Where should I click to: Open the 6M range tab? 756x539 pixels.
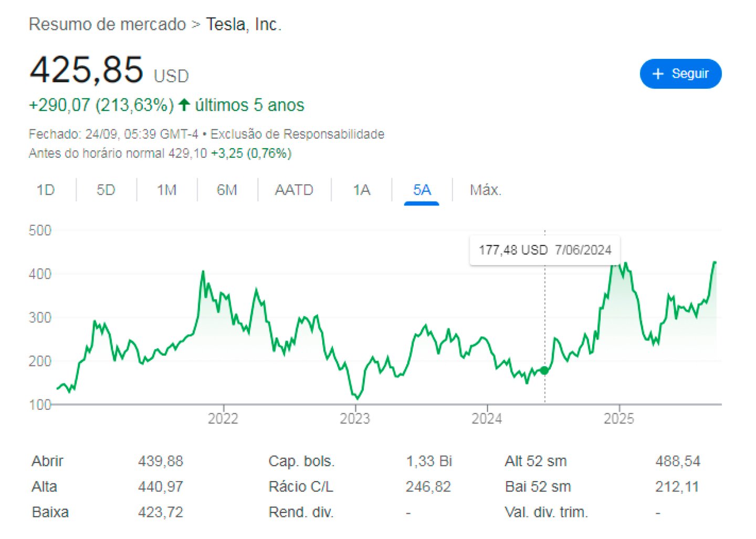click(227, 190)
